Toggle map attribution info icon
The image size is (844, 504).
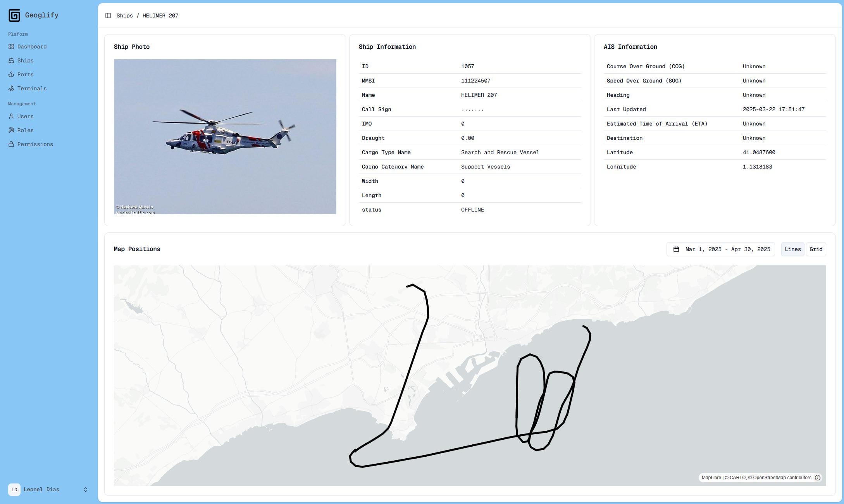817,478
